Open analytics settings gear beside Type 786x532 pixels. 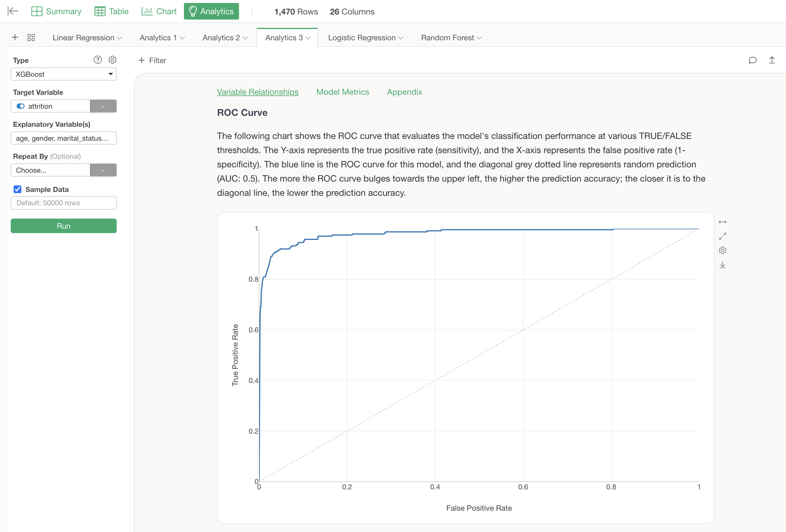pos(113,60)
